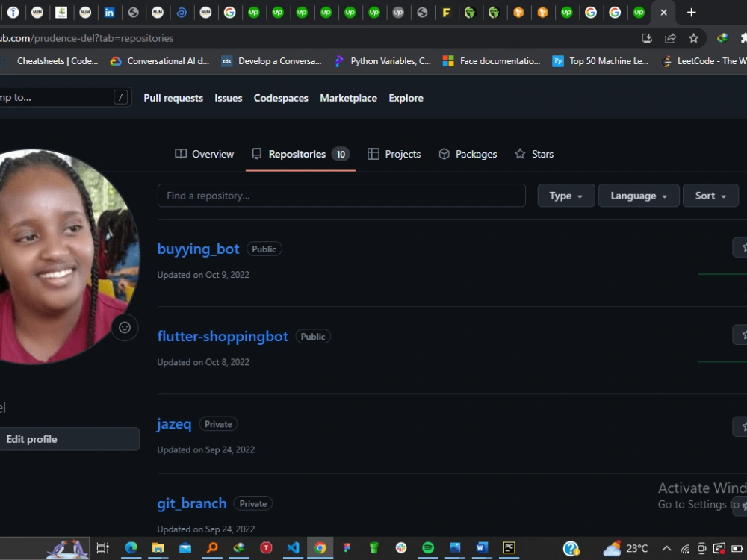
Task: Open Microsoft Word from taskbar
Action: click(482, 548)
